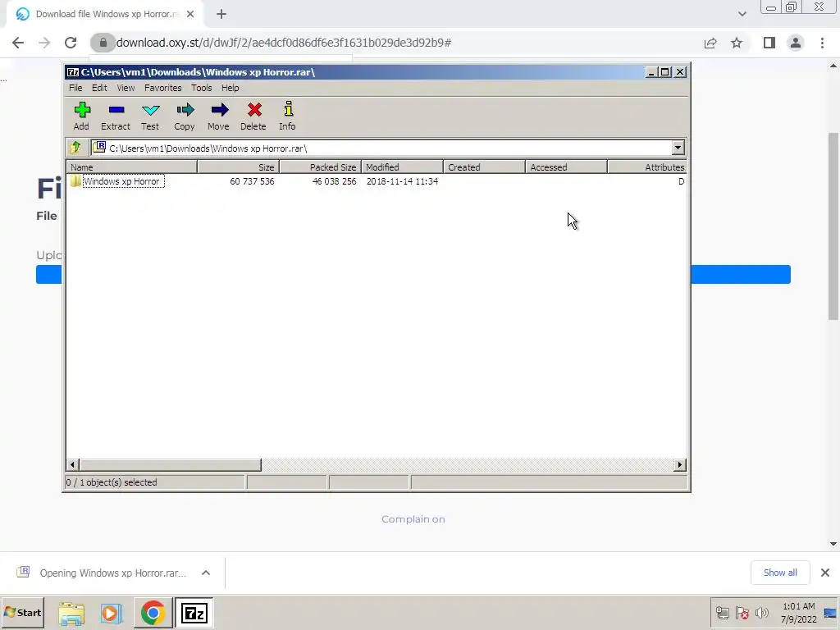Go up one folder level in 7-Zip
Screen dimensions: 840x630
click(x=75, y=148)
